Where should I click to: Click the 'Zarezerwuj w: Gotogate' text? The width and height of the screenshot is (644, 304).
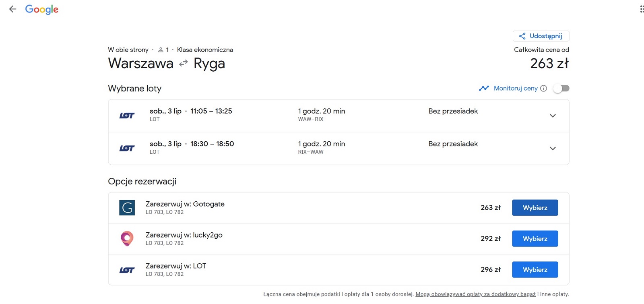click(x=185, y=204)
